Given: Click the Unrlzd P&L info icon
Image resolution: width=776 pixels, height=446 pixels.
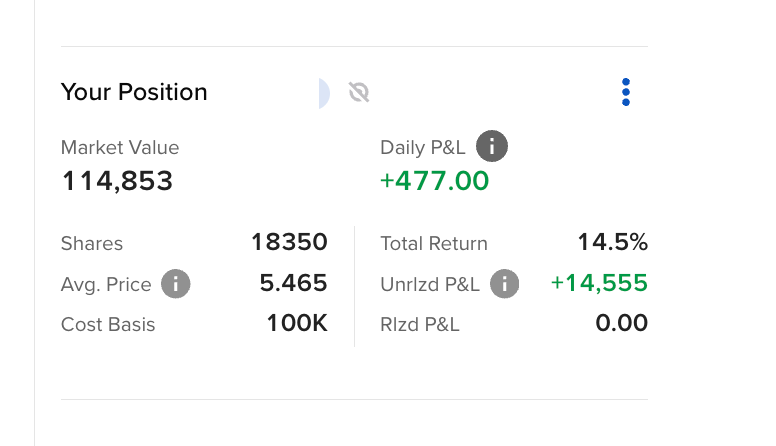Looking at the screenshot, I should click(x=504, y=284).
